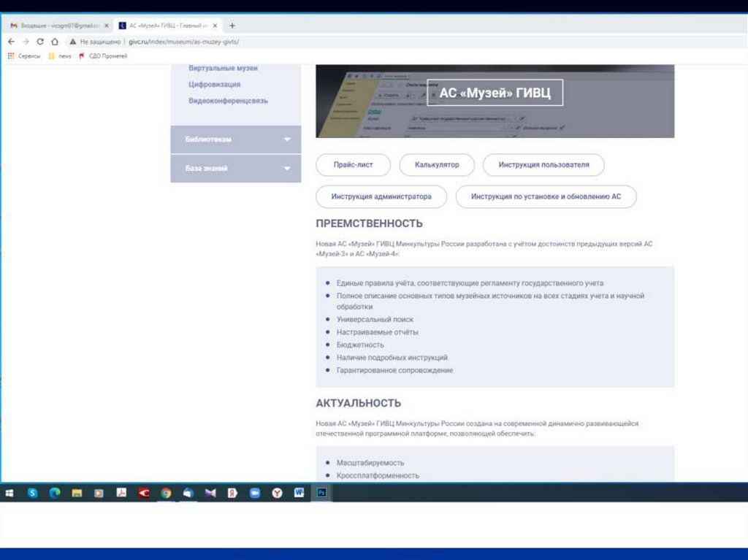This screenshot has height=560, width=748.
Task: Open Word from the taskbar
Action: pos(299,493)
